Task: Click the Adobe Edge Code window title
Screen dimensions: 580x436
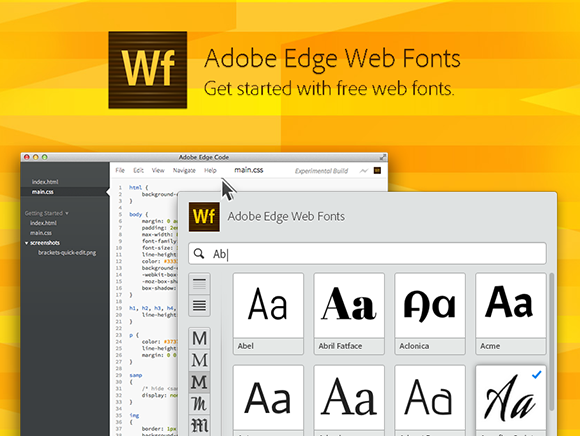Action: 204,157
